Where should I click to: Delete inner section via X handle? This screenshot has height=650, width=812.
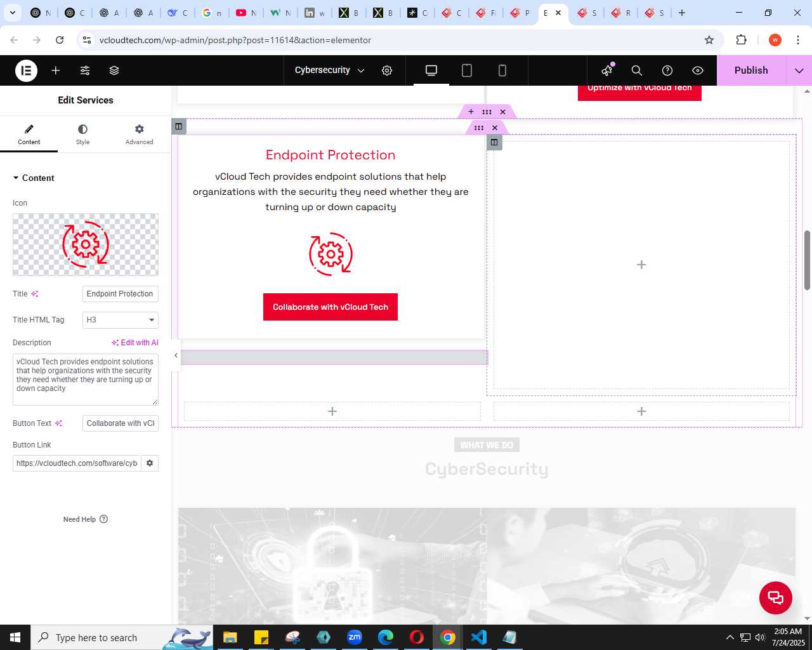(x=495, y=128)
